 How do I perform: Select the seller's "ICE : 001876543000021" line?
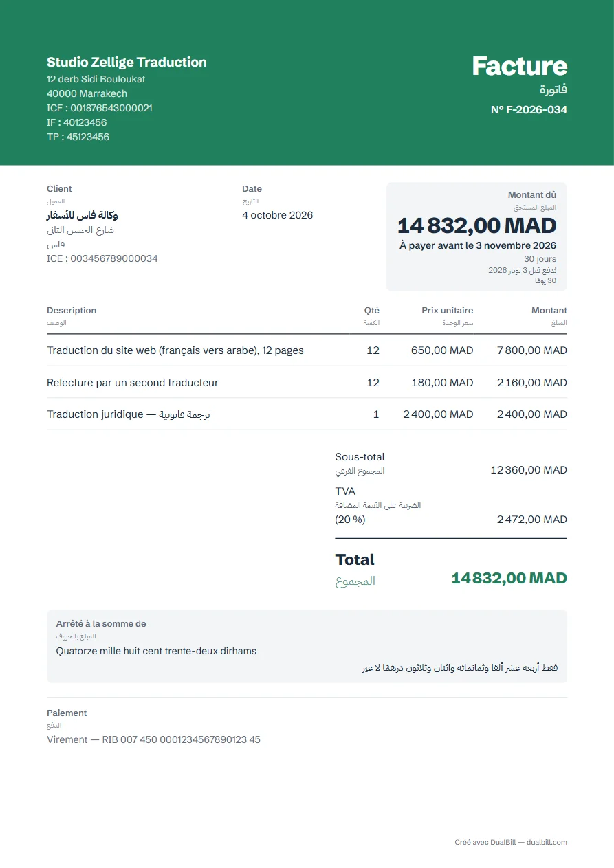pos(100,108)
